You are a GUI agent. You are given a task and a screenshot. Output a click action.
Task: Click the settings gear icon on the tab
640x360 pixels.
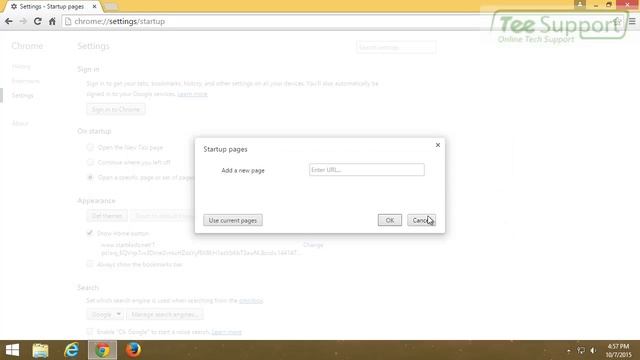14,7
